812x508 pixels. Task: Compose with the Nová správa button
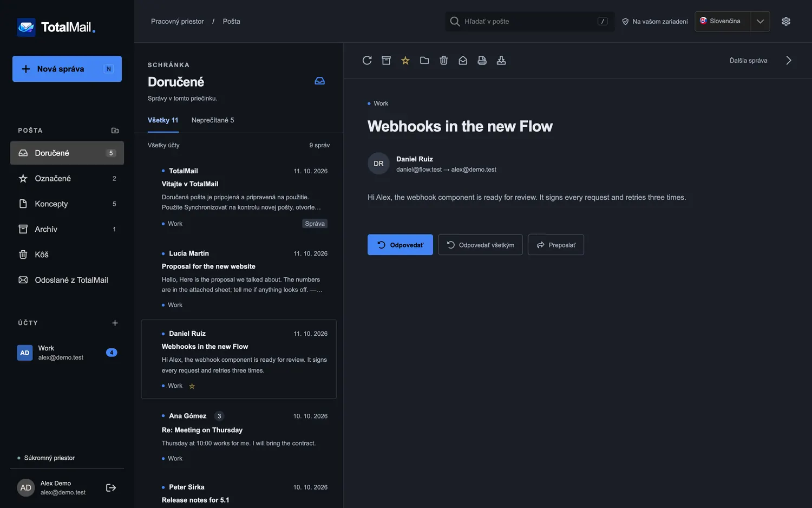point(67,69)
